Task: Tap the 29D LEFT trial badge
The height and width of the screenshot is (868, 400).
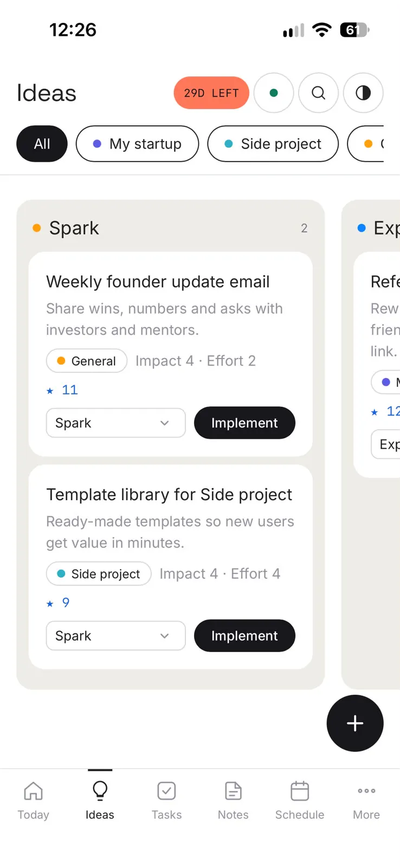Action: click(x=211, y=93)
